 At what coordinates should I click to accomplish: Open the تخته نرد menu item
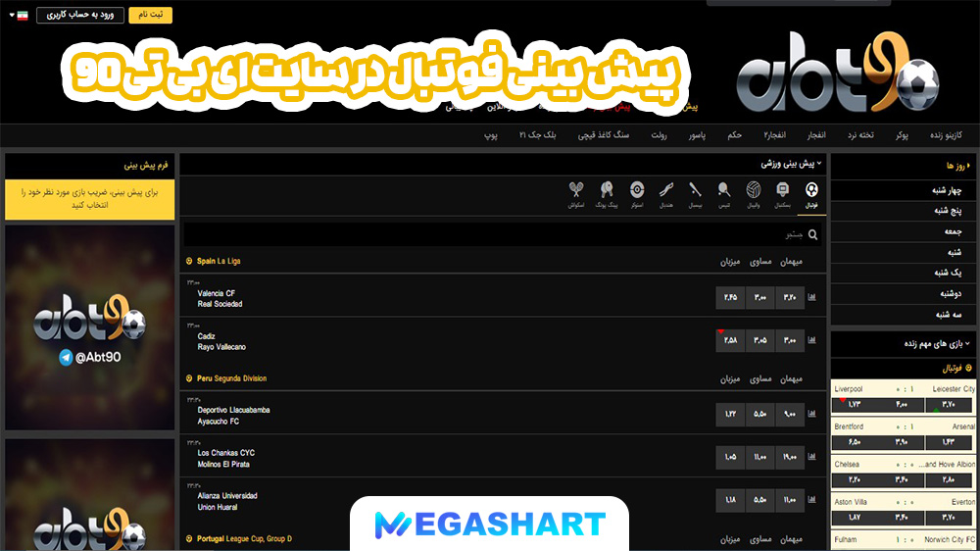click(860, 135)
